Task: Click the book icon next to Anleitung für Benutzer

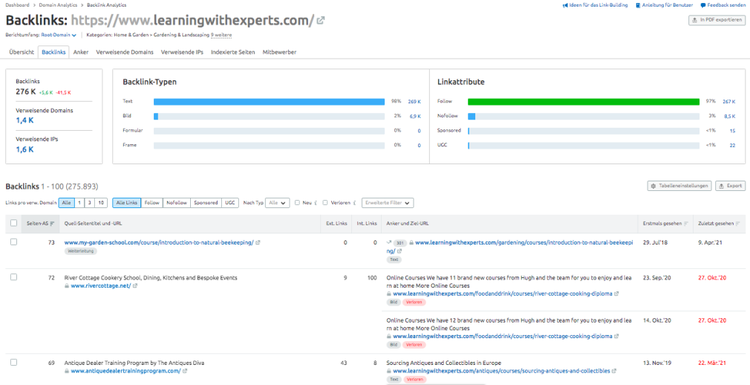Action: [x=638, y=5]
